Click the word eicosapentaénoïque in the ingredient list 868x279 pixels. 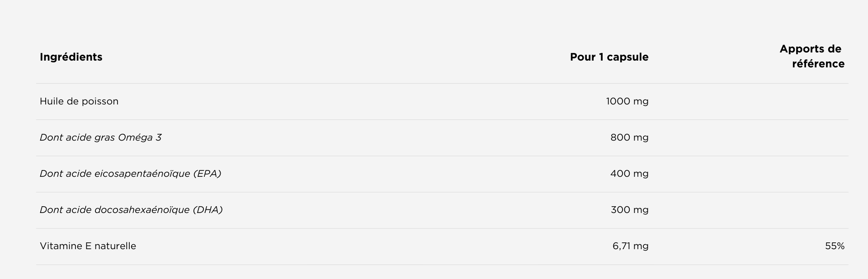coord(142,174)
